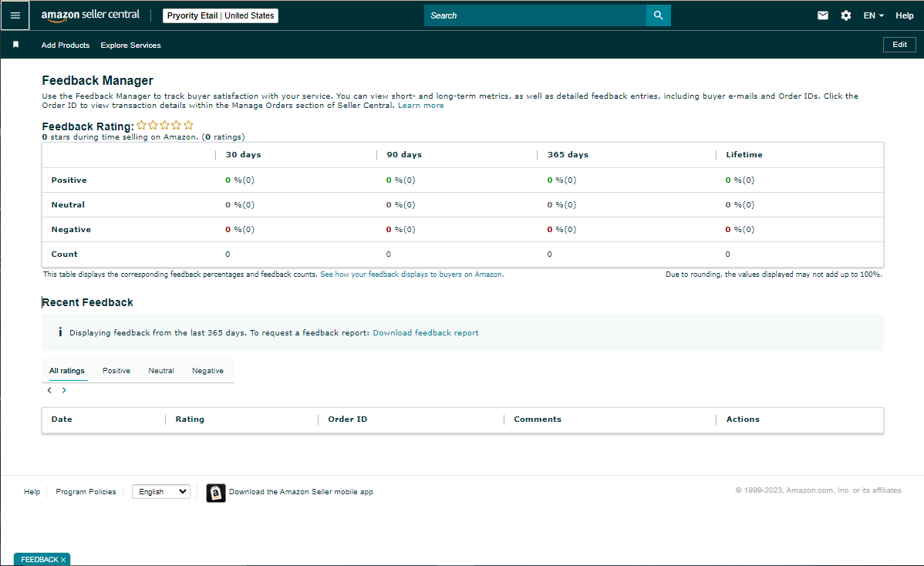Viewport: 924px width, 566px height.
Task: Click the footer Help link
Action: pyautogui.click(x=32, y=492)
